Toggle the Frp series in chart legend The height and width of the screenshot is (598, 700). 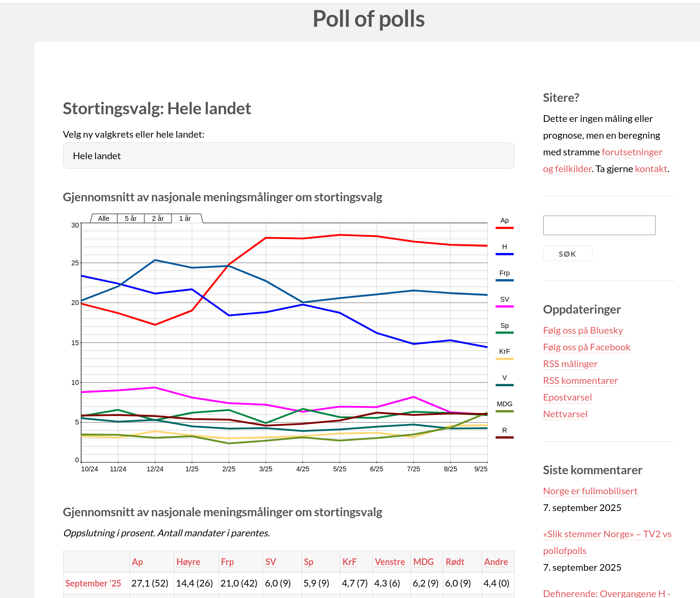[x=504, y=273]
